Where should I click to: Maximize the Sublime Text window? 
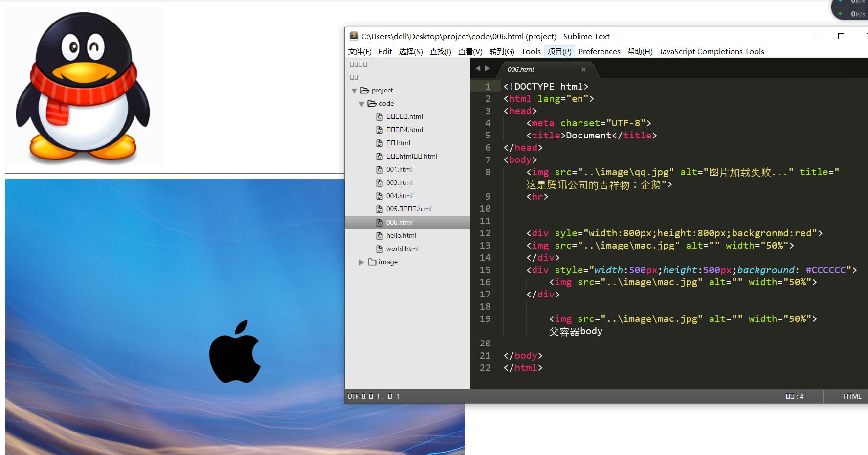tap(841, 36)
